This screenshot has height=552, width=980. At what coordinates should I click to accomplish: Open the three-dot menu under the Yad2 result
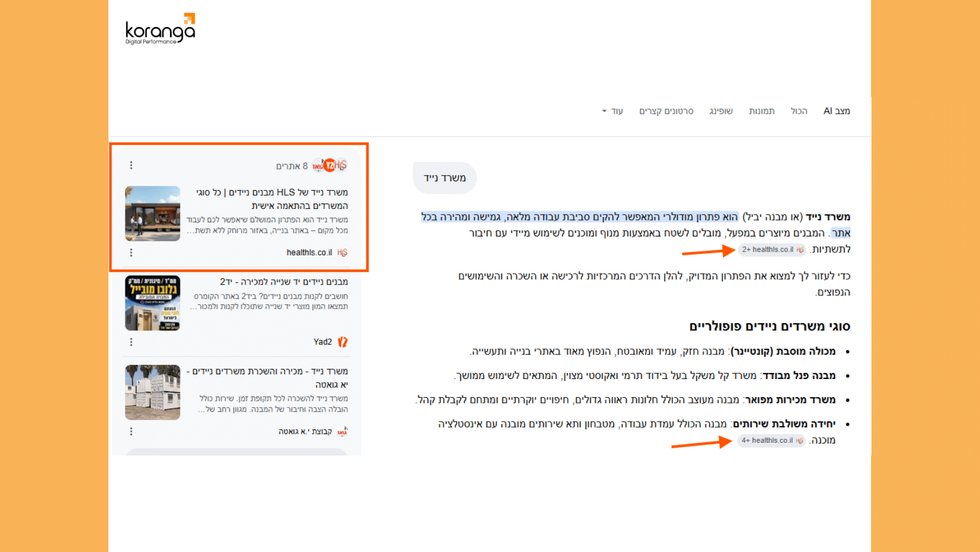131,342
